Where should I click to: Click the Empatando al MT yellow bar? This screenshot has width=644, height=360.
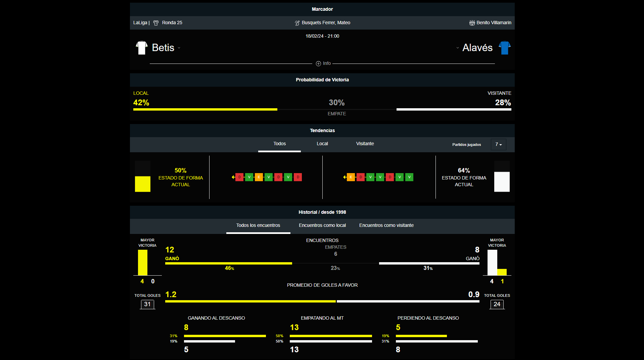point(331,336)
